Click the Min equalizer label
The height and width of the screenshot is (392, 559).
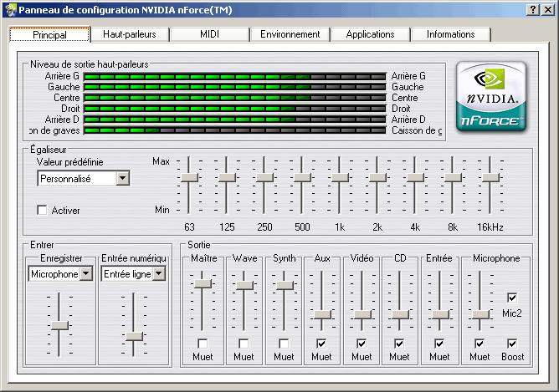click(x=162, y=210)
